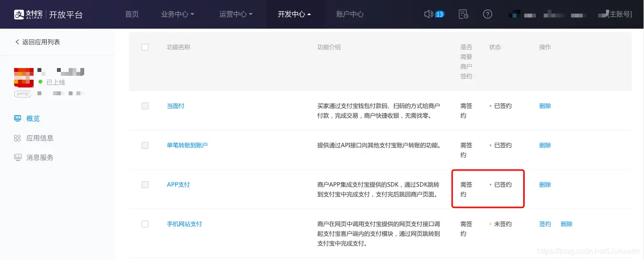Viewport: 644px width, 260px height.
Task: Go back via 返回应用列表 link
Action: tap(37, 42)
